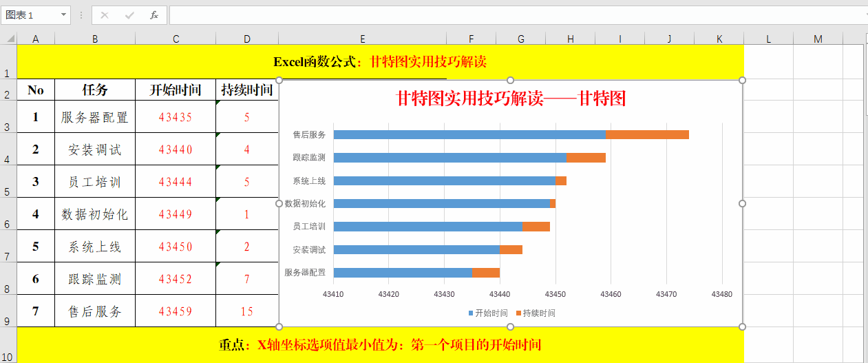This screenshot has width=868, height=363.
Task: Click the 持续时间 legend entry
Action: point(536,313)
